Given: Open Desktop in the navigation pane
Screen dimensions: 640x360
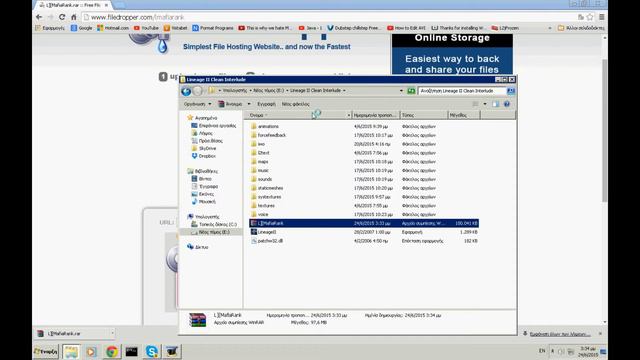Looking at the screenshot, I should click(x=217, y=126).
